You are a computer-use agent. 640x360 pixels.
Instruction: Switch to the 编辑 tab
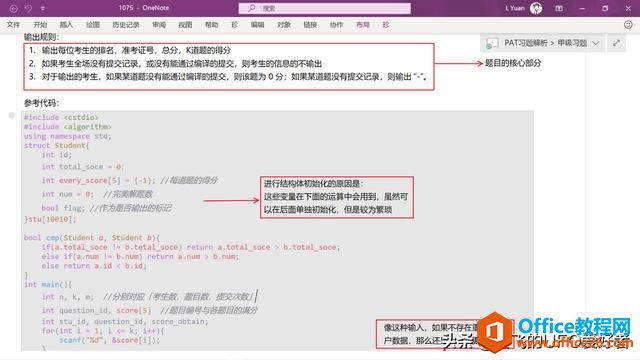click(257, 25)
